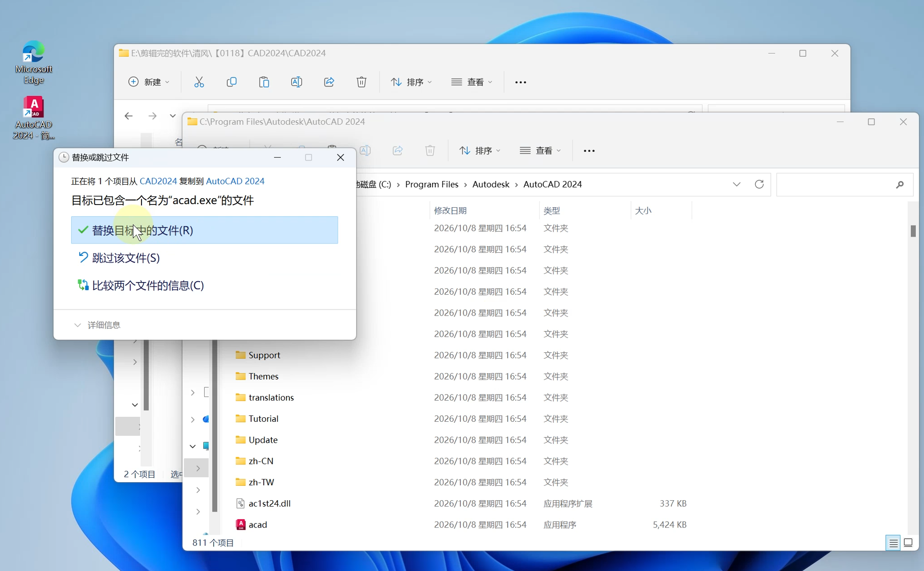
Task: Click Delete icon in AutoCAD 2024 window
Action: (x=430, y=151)
